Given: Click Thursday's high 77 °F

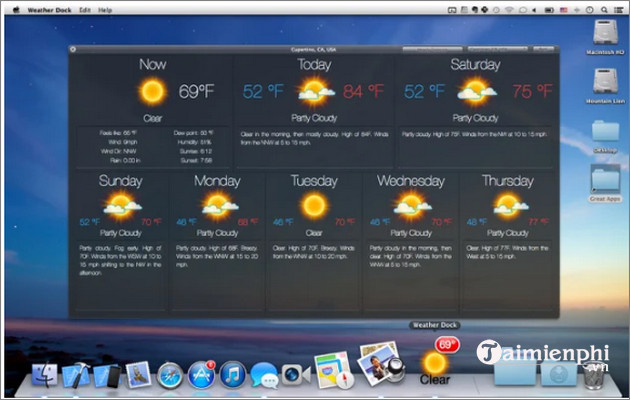Looking at the screenshot, I should coord(538,222).
